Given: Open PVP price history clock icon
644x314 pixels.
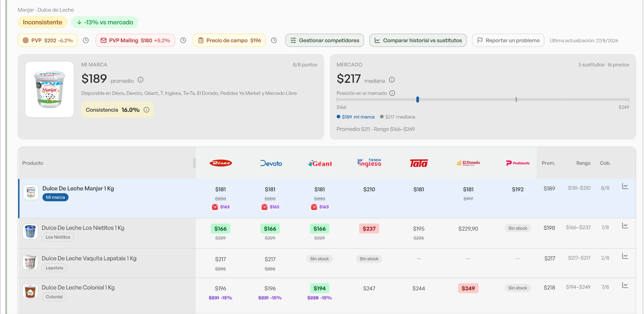Looking at the screenshot, I should coord(86,40).
